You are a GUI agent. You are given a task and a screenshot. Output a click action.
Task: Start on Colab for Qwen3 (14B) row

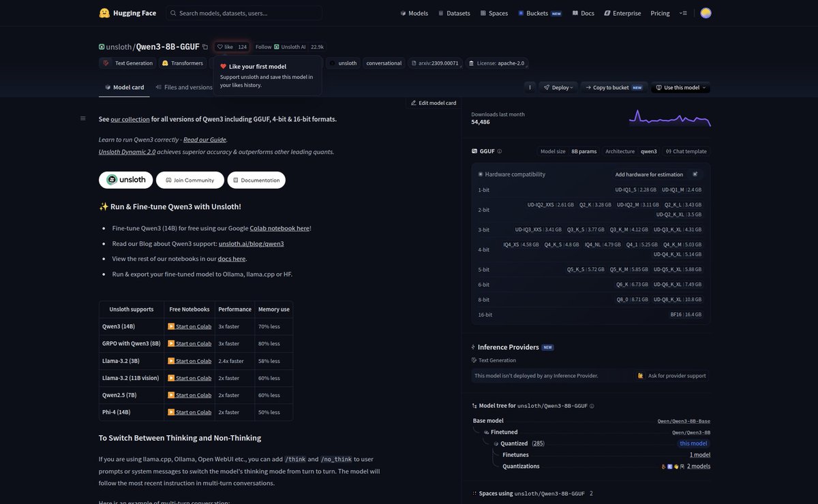[x=190, y=326]
